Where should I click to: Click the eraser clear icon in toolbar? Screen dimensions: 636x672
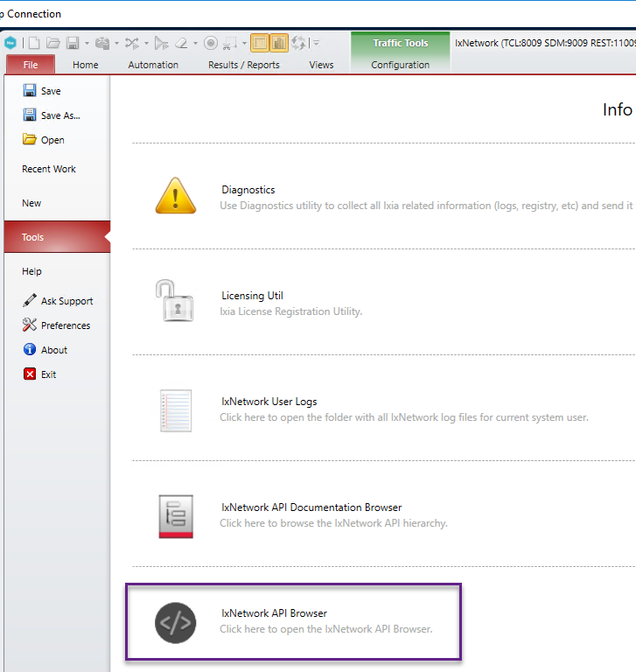tap(182, 43)
